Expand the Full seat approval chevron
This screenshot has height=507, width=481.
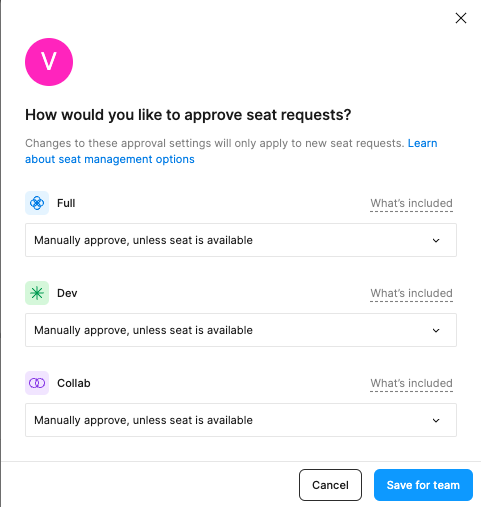click(436, 240)
